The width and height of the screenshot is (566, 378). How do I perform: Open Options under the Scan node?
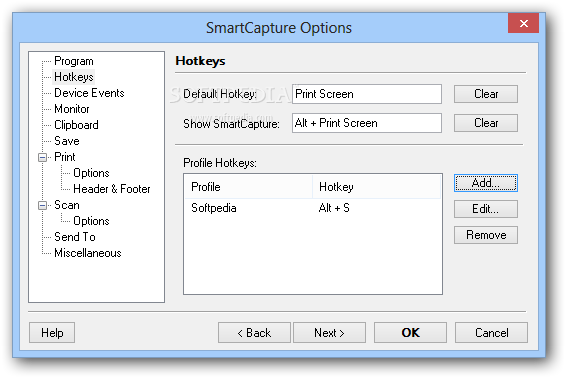[x=91, y=221]
